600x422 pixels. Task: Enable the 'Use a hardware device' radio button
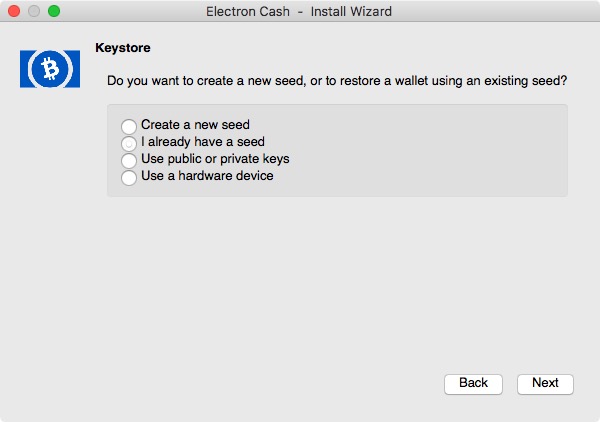128,177
